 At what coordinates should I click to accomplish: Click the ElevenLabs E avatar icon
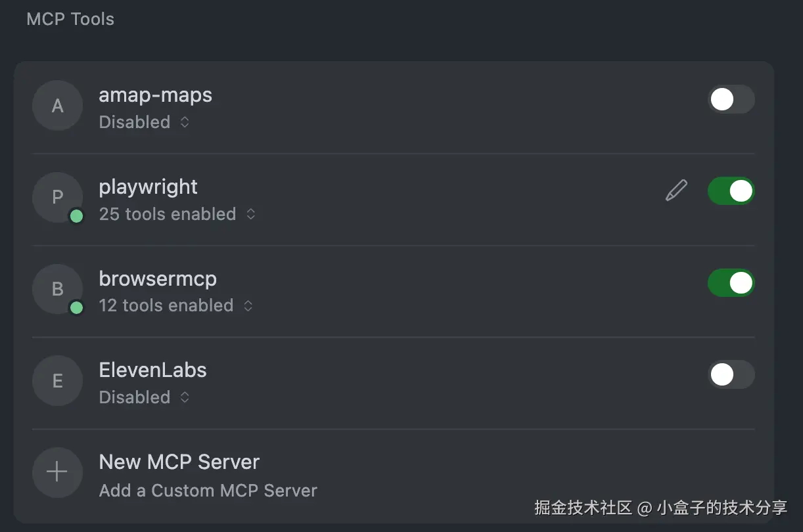tap(58, 381)
